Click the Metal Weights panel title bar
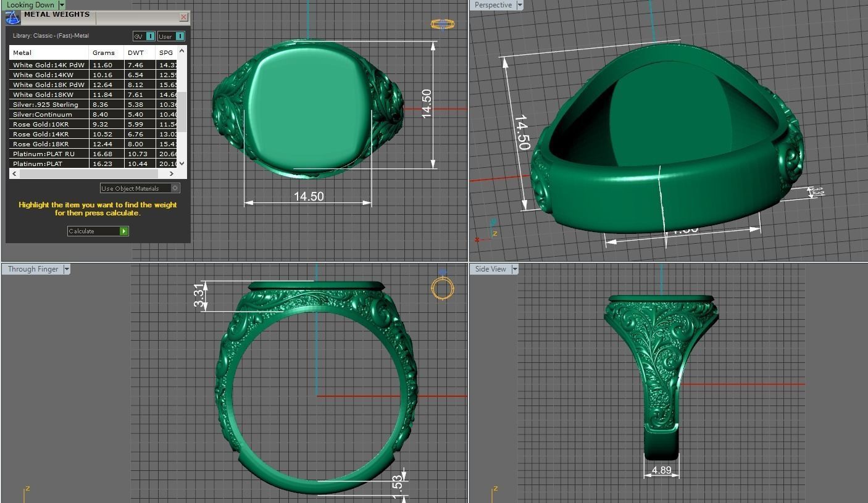 tap(99, 17)
